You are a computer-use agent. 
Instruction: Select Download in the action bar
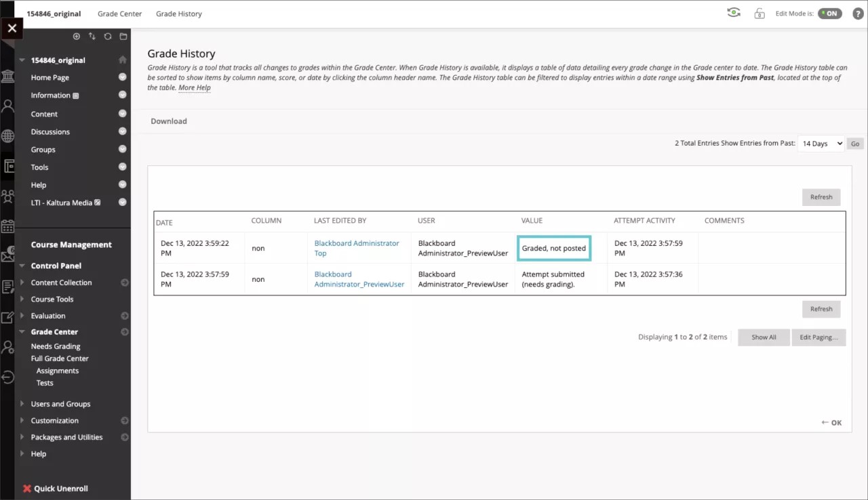tap(169, 121)
